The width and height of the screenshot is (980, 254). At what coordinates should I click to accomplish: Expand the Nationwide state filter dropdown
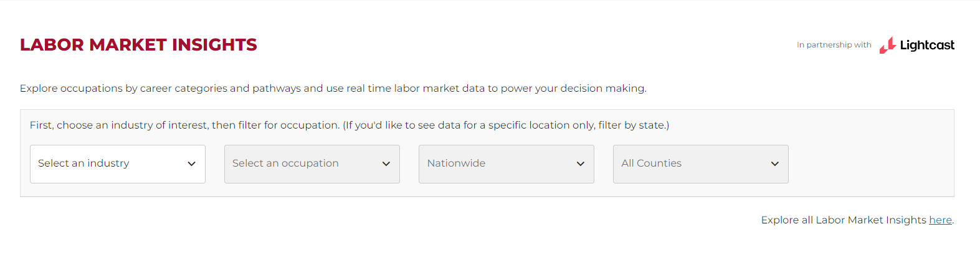[506, 164]
